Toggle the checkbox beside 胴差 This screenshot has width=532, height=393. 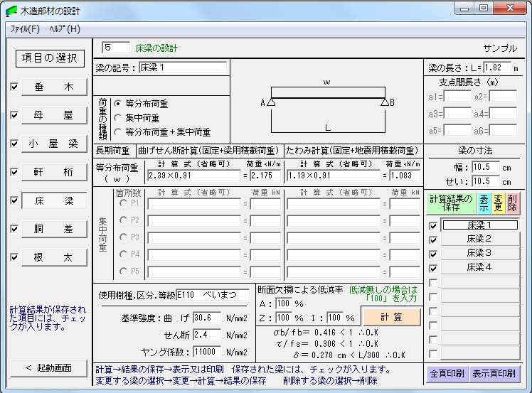click(x=15, y=230)
